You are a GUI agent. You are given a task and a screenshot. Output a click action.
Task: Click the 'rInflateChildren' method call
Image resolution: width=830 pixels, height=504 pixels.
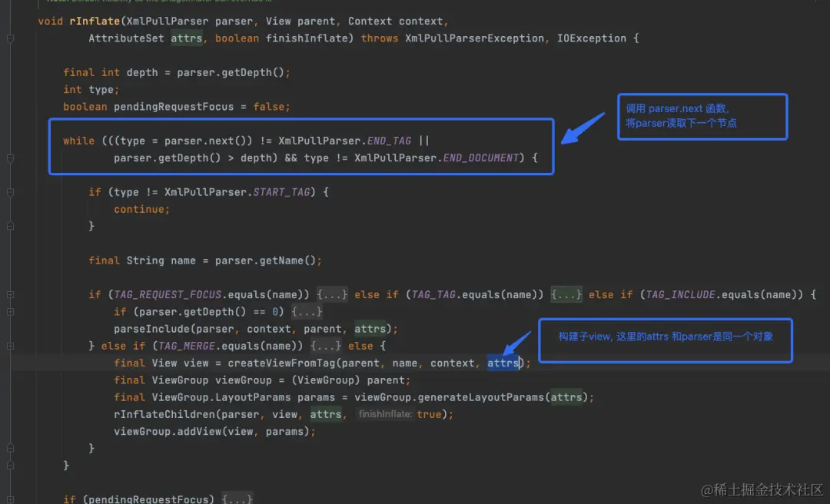(x=164, y=415)
